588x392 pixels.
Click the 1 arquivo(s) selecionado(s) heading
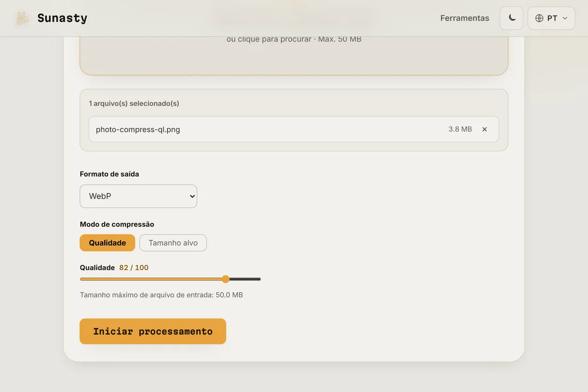(x=134, y=103)
